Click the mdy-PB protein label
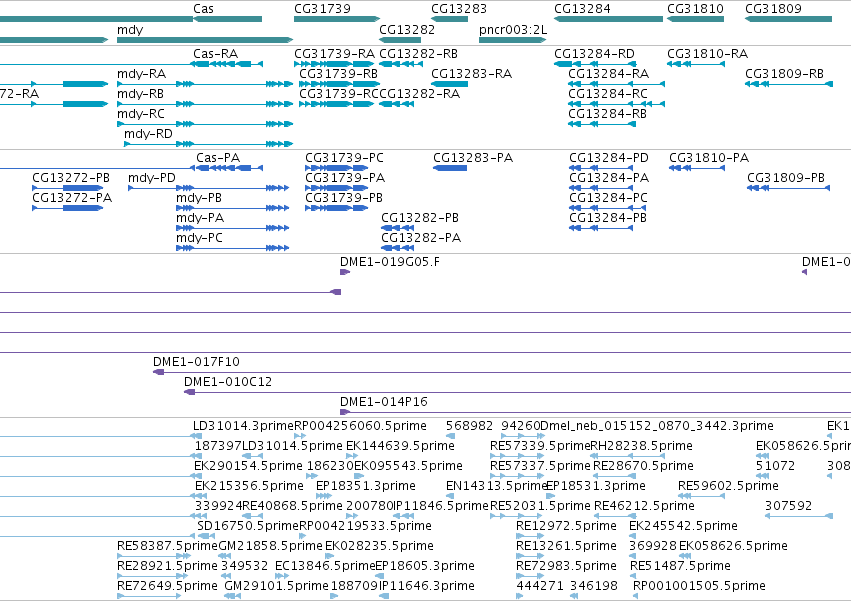This screenshot has width=851, height=601. click(x=199, y=198)
